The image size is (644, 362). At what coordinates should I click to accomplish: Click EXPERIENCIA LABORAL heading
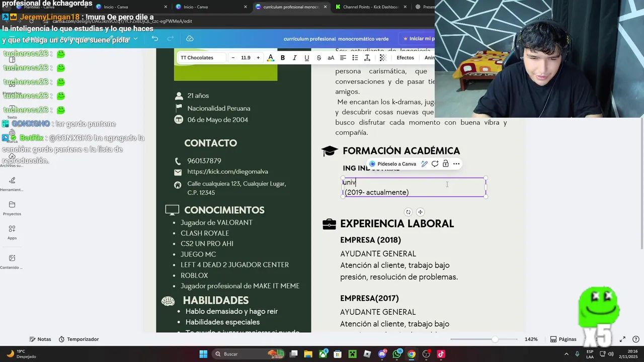[x=397, y=224]
